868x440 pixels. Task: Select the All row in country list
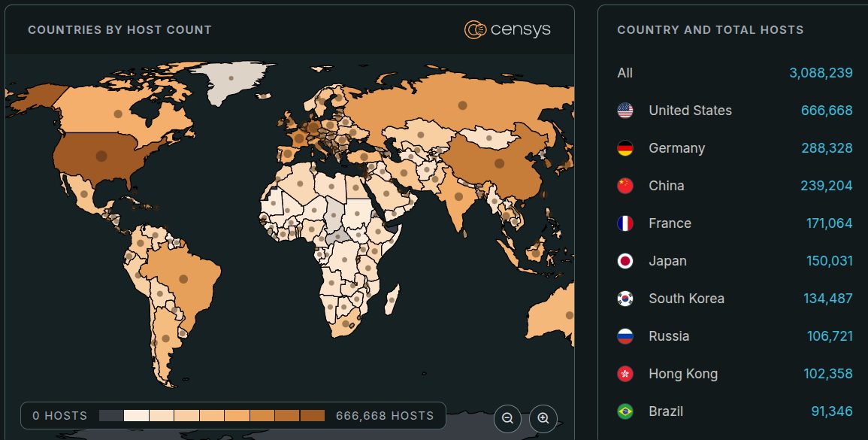click(734, 73)
